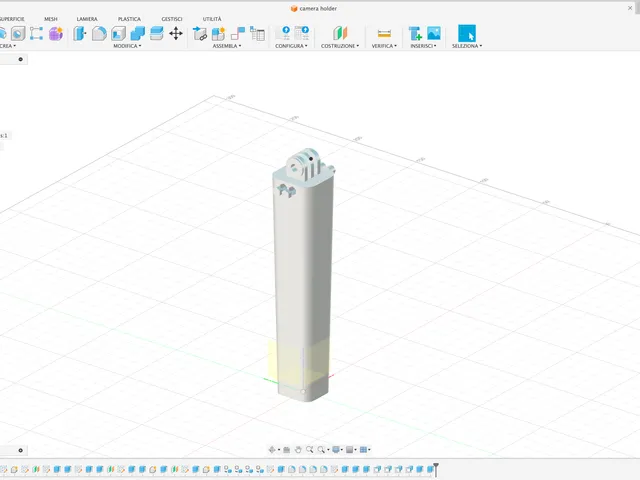The width and height of the screenshot is (640, 480).
Task: Activate the Seleziona arrow tool
Action: 467,33
